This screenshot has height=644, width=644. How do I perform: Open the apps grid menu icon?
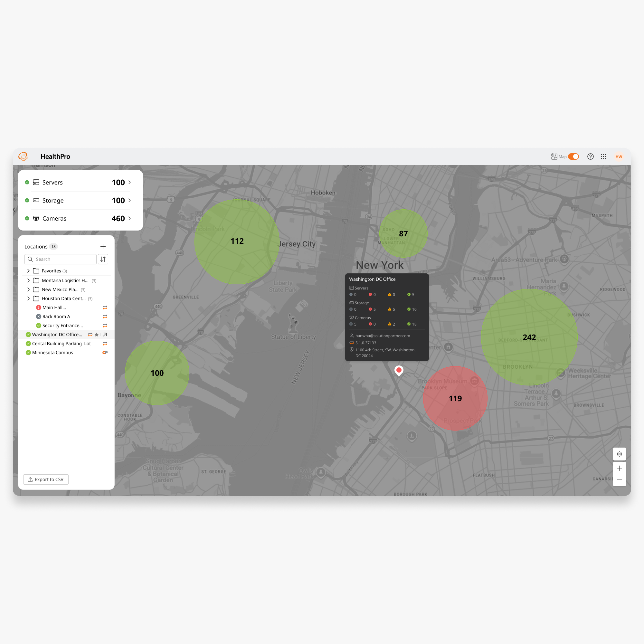603,157
